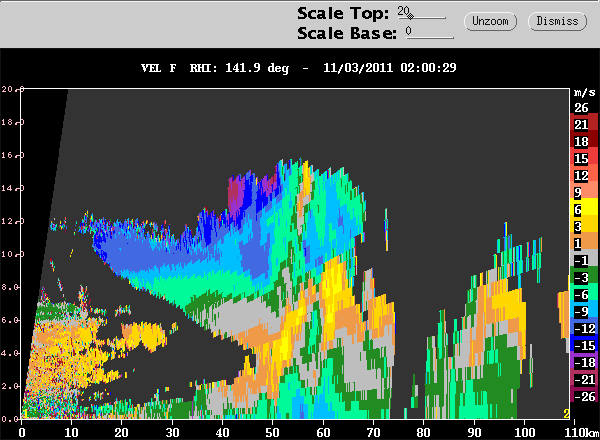The width and height of the screenshot is (600, 440).
Task: Dismiss the RHI window
Action: coord(557,21)
